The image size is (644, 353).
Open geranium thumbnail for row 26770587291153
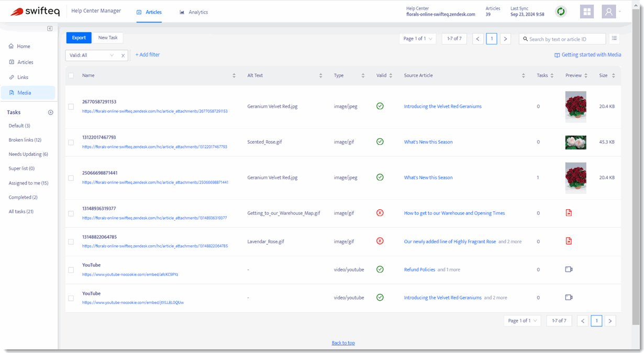tap(576, 107)
